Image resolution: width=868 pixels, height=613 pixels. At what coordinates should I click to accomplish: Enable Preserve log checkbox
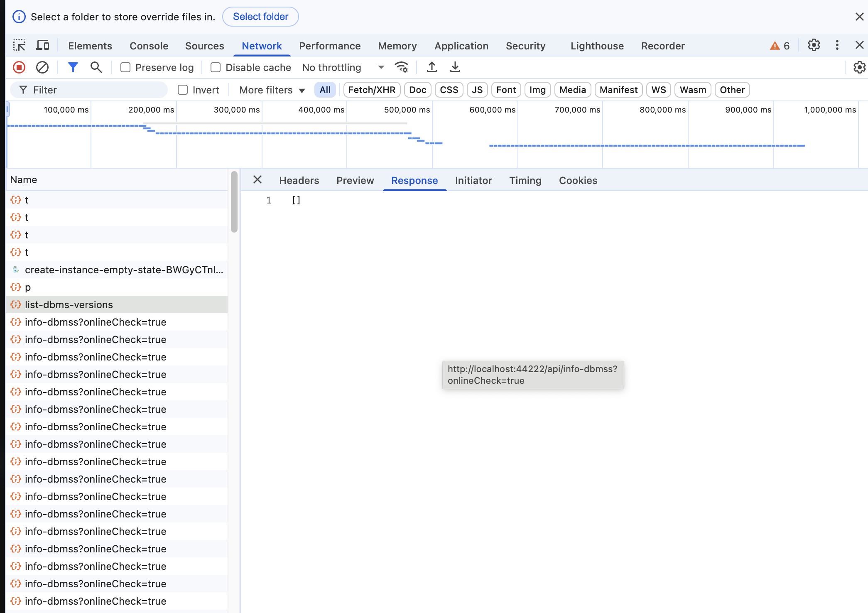[125, 67]
